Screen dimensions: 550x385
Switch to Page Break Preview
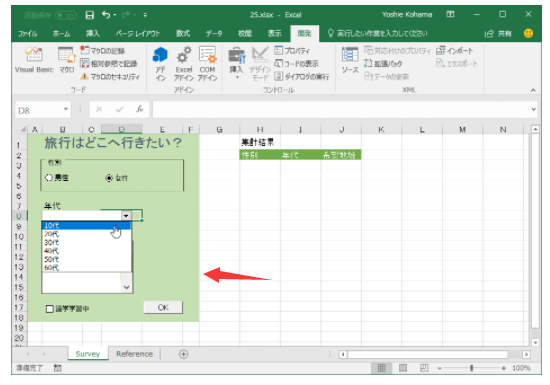tap(424, 368)
